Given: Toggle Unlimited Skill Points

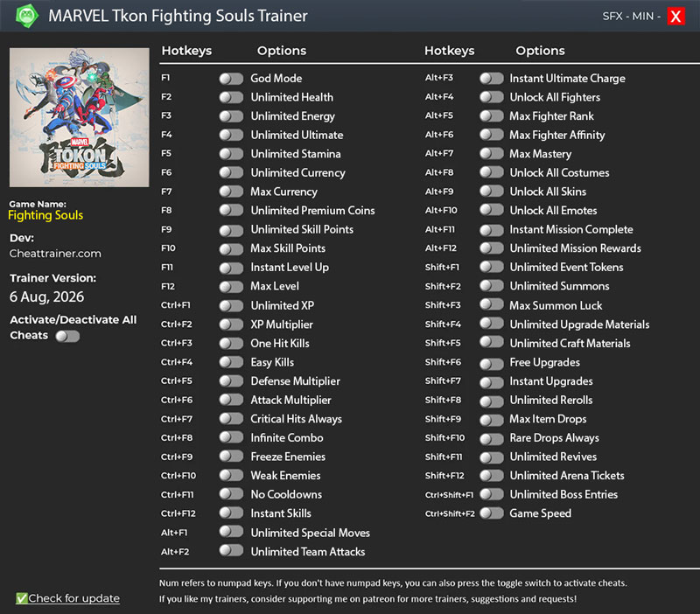Looking at the screenshot, I should coord(231,230).
